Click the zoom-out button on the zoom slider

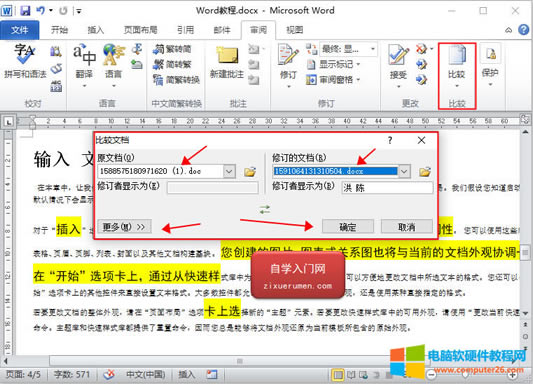point(431,375)
